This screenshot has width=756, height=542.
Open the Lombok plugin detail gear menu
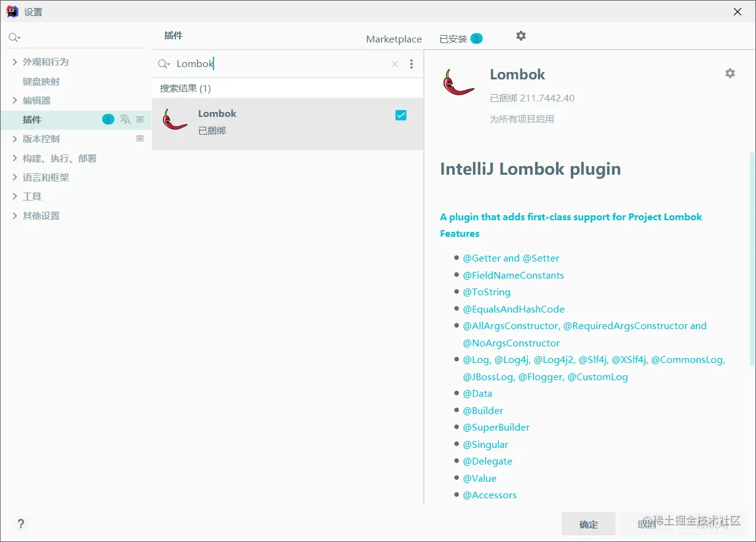730,73
